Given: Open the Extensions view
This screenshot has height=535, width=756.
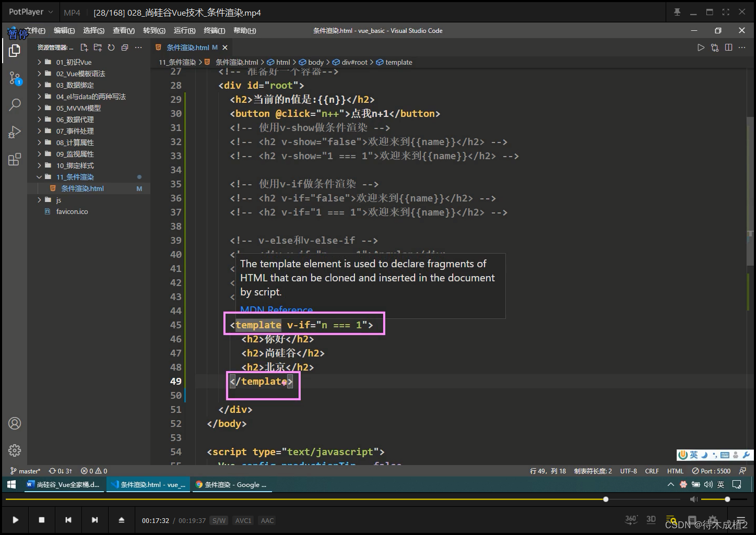Looking at the screenshot, I should point(15,159).
